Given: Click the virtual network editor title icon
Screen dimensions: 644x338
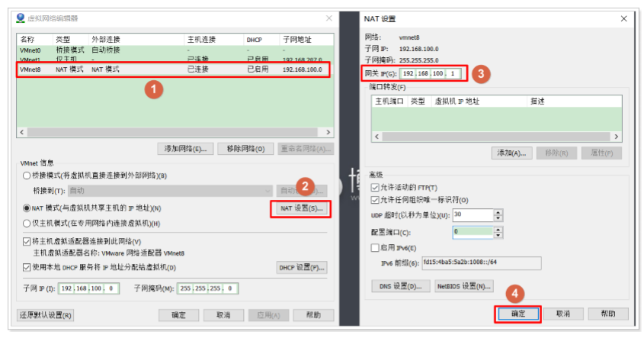Looking at the screenshot, I should click(21, 18).
